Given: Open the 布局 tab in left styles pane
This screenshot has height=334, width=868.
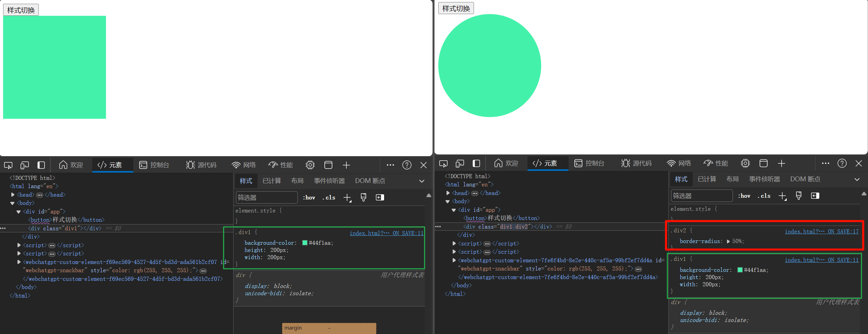Looking at the screenshot, I should pyautogui.click(x=297, y=181).
